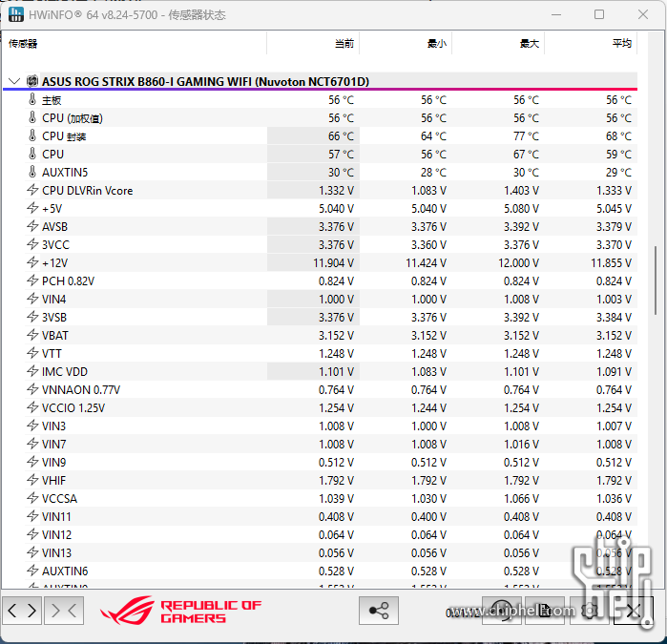Minimize the HWiNFO sensor window
The width and height of the screenshot is (667, 644).
pos(556,15)
